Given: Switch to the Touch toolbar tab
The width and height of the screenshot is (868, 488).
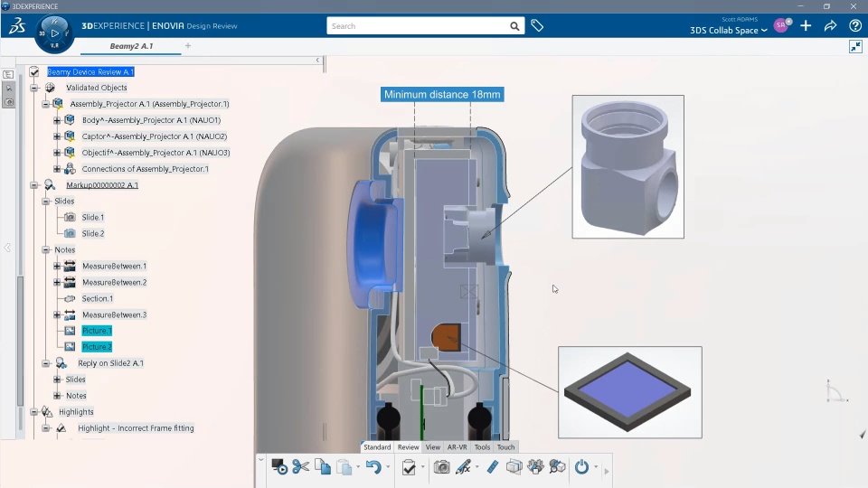Looking at the screenshot, I should pyautogui.click(x=506, y=447).
